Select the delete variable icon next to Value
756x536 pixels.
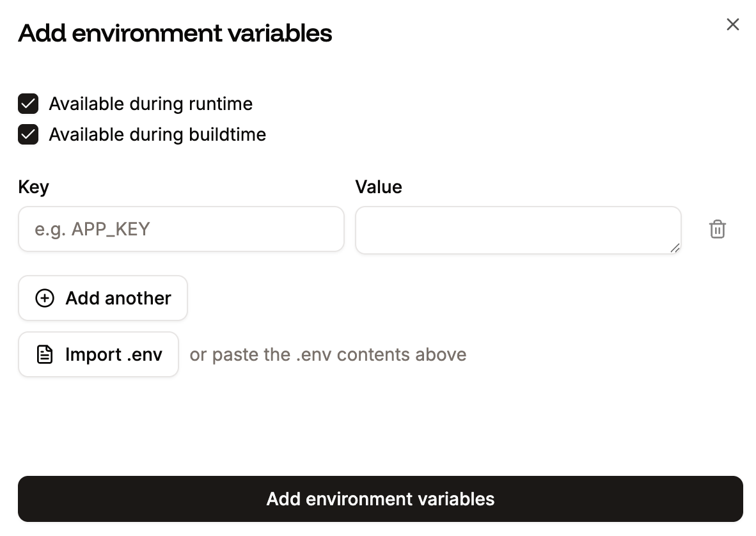coord(717,229)
